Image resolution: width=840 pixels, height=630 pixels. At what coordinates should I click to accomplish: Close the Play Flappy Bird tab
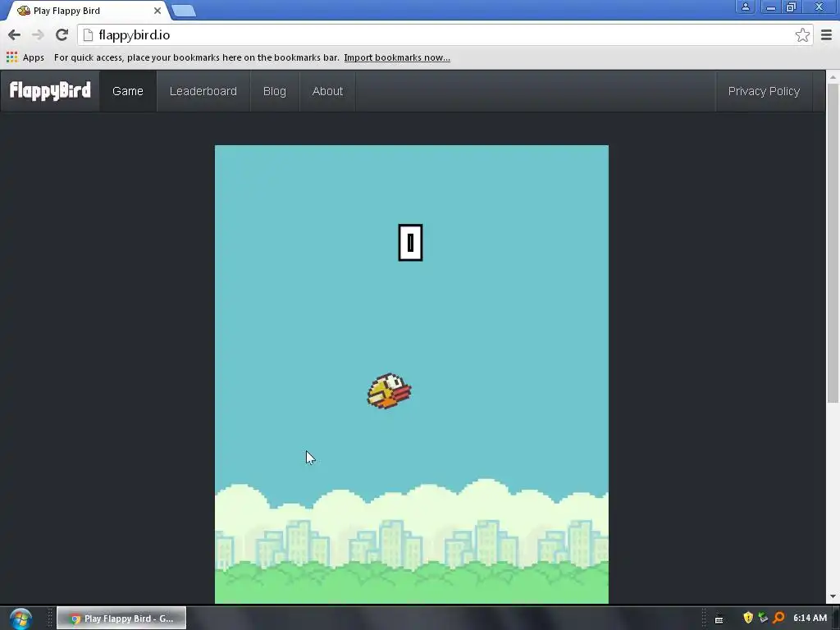point(157,11)
